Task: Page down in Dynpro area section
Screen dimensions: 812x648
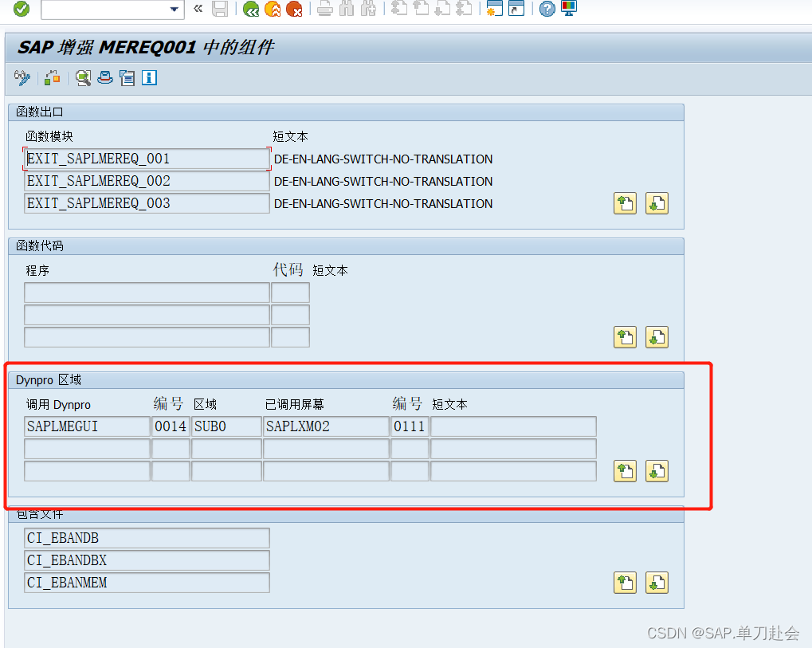Action: click(x=657, y=471)
